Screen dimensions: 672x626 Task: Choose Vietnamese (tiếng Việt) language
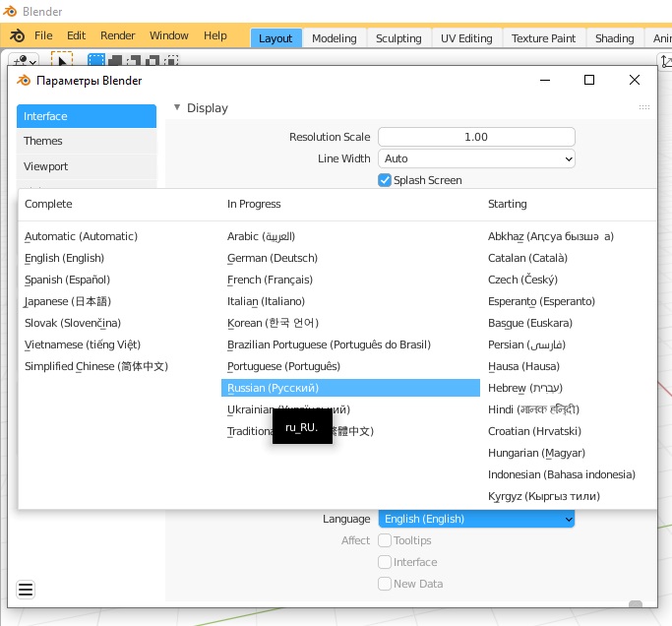(83, 344)
